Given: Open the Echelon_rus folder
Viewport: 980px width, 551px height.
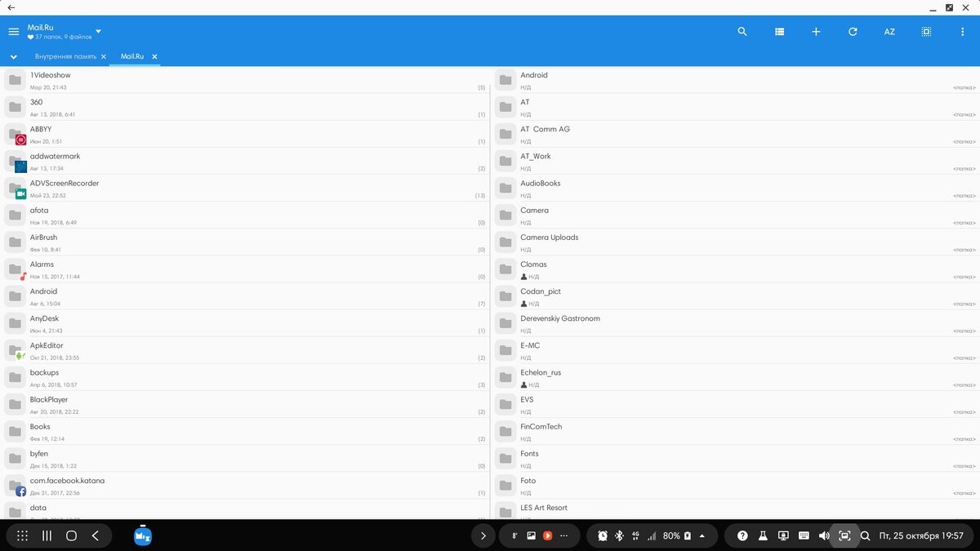Looking at the screenshot, I should click(x=735, y=377).
